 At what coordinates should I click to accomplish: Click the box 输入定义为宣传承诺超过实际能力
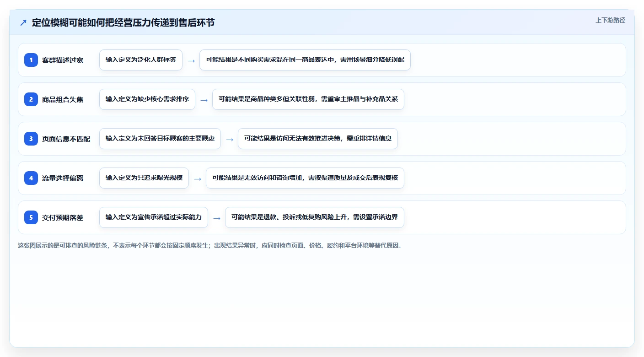point(154,217)
